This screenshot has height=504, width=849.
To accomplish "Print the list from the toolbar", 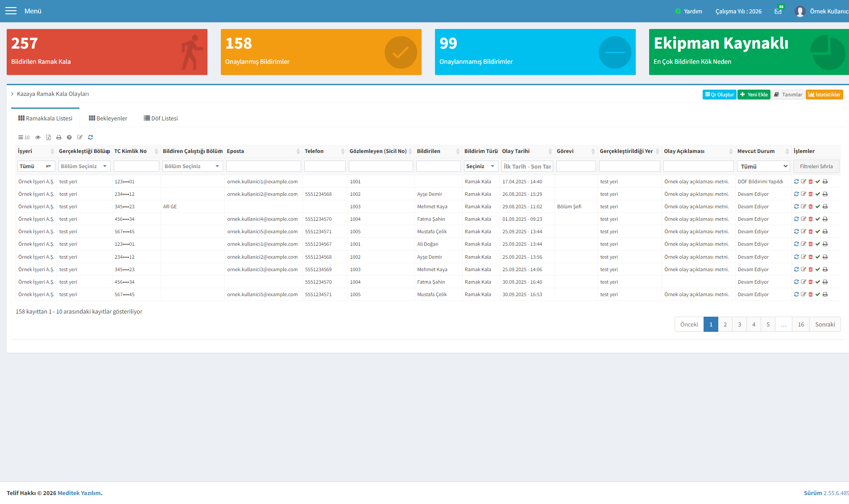I will [x=58, y=137].
